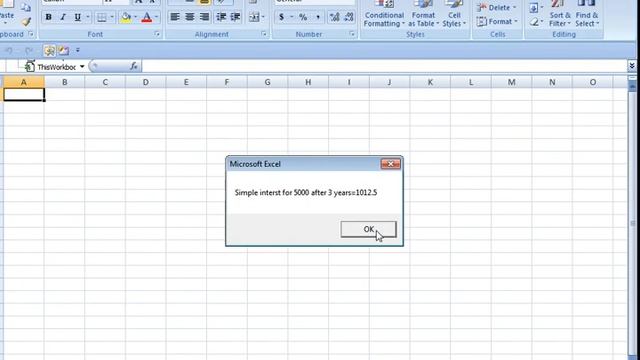This screenshot has height=360, width=640.
Task: Open Clipboard group dialog launcher
Action: (x=31, y=34)
